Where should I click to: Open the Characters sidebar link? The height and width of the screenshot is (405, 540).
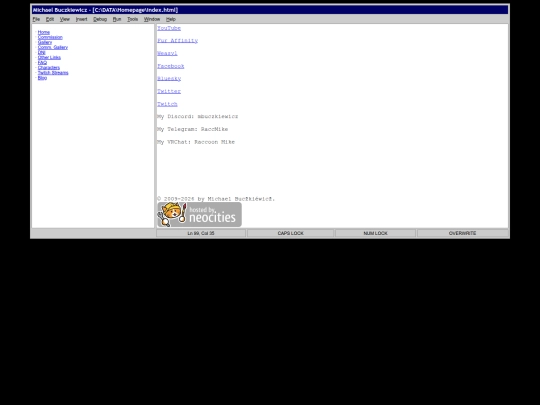(49, 68)
